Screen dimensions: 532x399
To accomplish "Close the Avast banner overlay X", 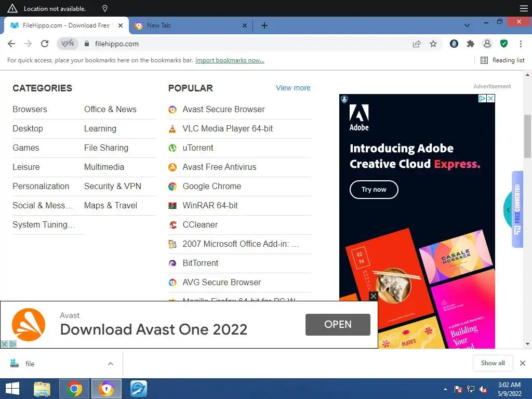I will (x=373, y=296).
